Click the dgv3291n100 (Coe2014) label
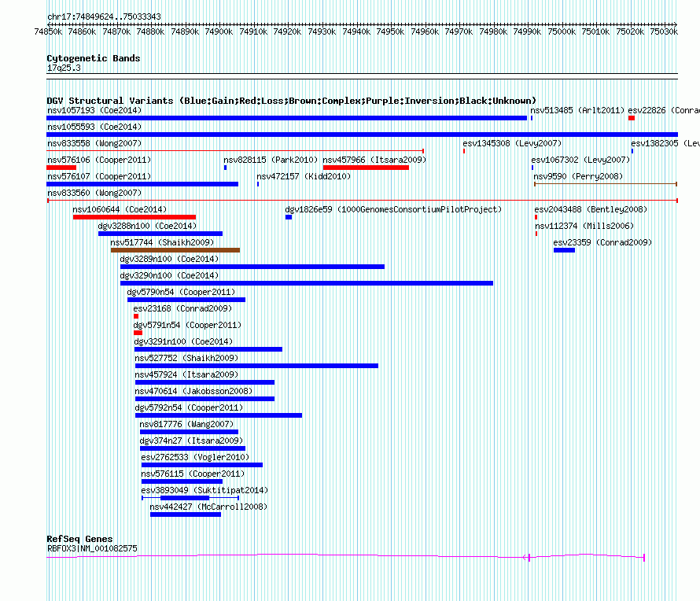The height and width of the screenshot is (601, 700). (183, 341)
